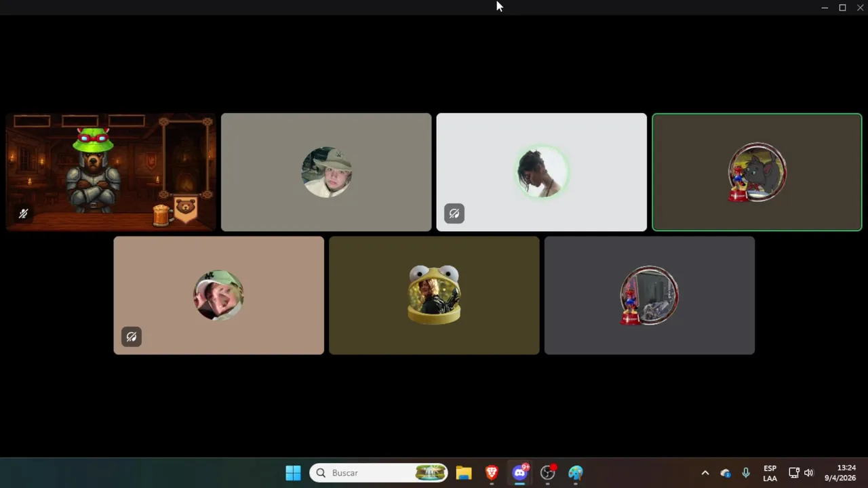Select the bear in tavern video tile
This screenshot has width=868, height=488.
111,172
